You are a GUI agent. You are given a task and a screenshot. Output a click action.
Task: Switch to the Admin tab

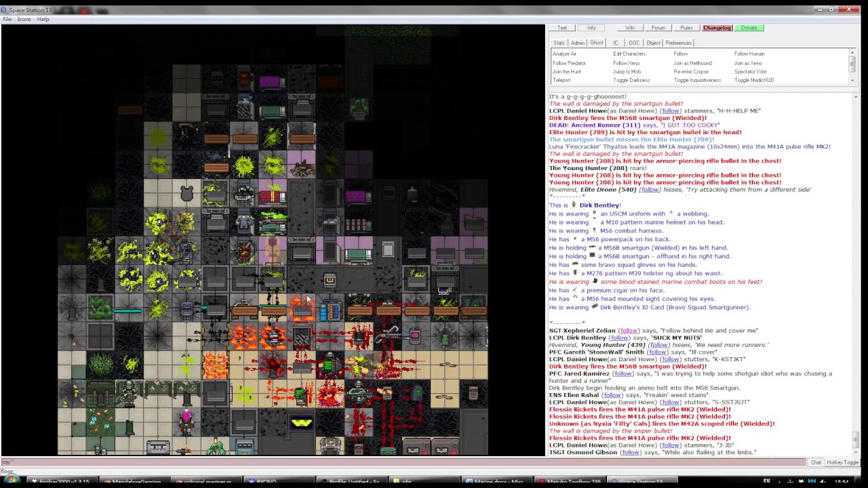point(578,43)
